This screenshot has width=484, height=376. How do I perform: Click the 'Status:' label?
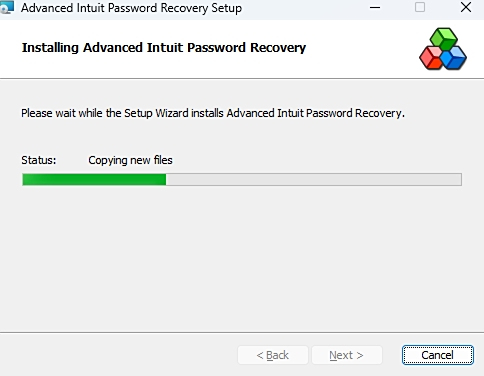(39, 160)
